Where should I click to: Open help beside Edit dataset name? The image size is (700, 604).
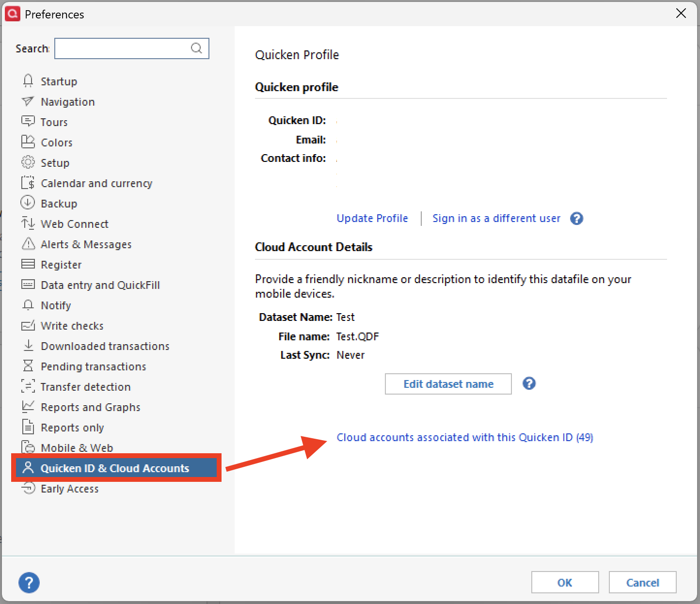[x=529, y=383]
